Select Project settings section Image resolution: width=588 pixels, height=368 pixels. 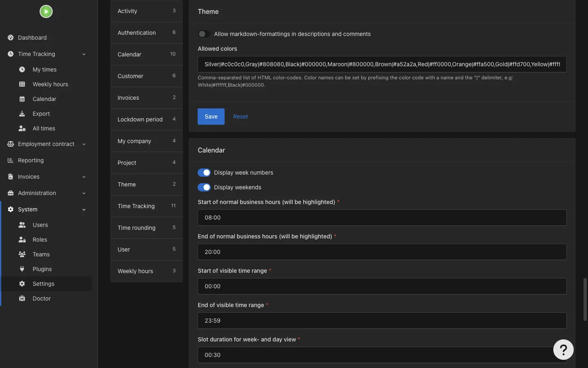click(x=147, y=163)
